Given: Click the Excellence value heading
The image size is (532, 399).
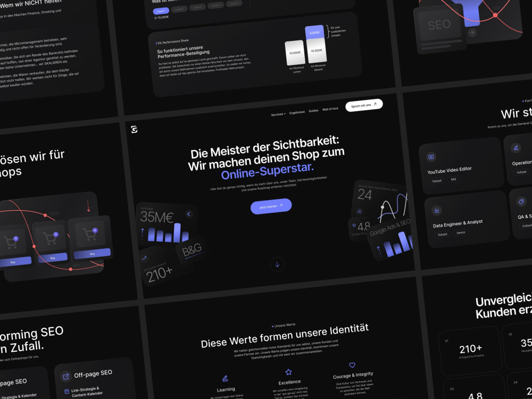Looking at the screenshot, I should pyautogui.click(x=289, y=382).
